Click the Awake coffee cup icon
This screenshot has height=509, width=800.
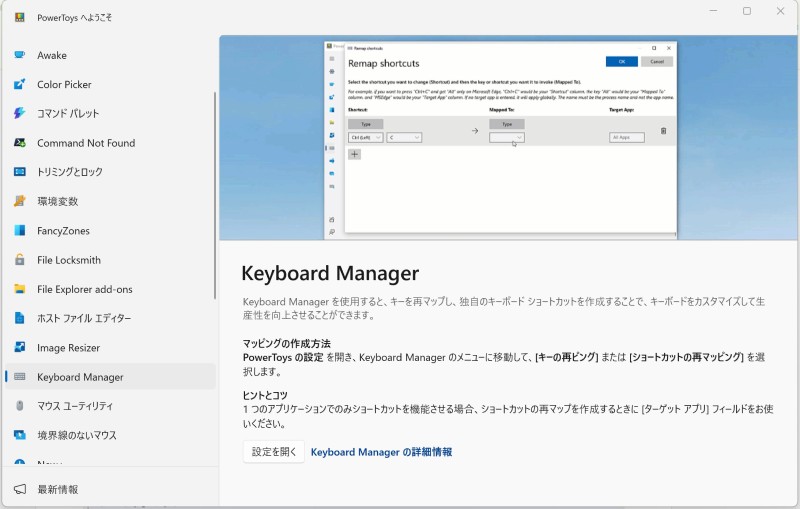[x=19, y=55]
